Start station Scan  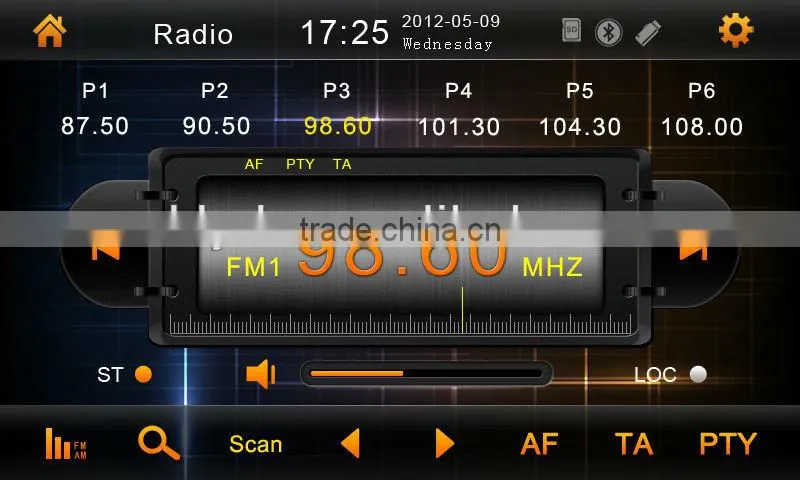click(x=256, y=444)
